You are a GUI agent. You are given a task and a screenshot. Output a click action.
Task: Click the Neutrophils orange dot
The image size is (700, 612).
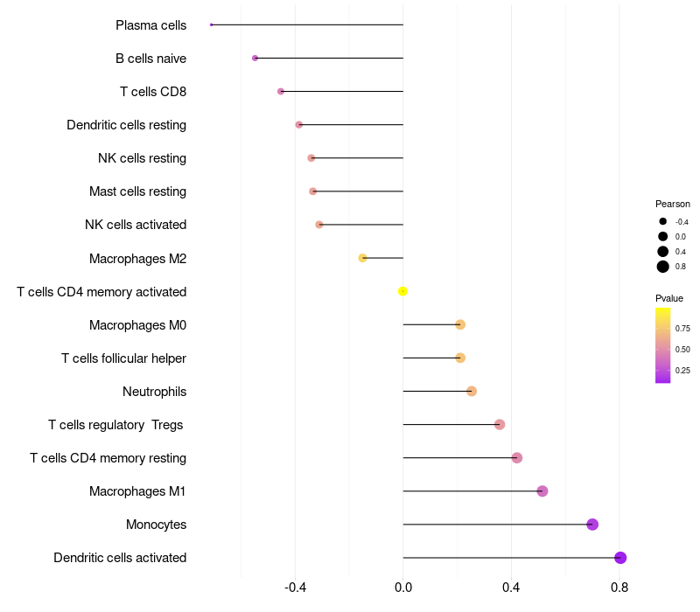(x=472, y=391)
